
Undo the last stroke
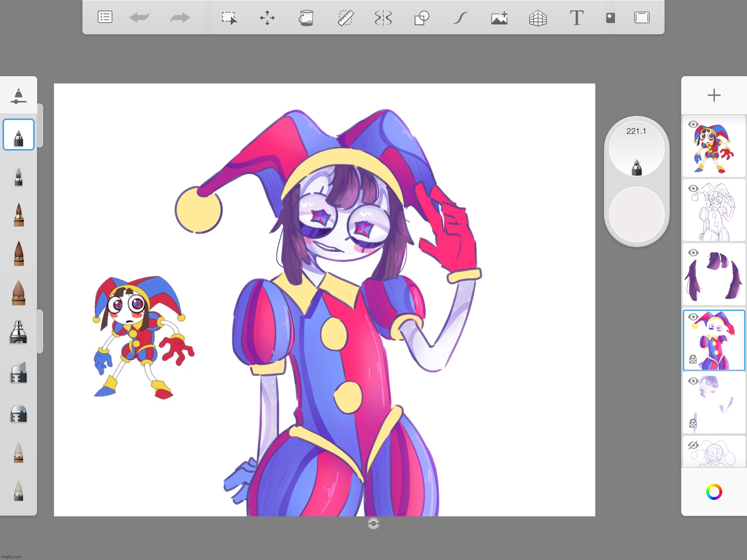pyautogui.click(x=139, y=17)
